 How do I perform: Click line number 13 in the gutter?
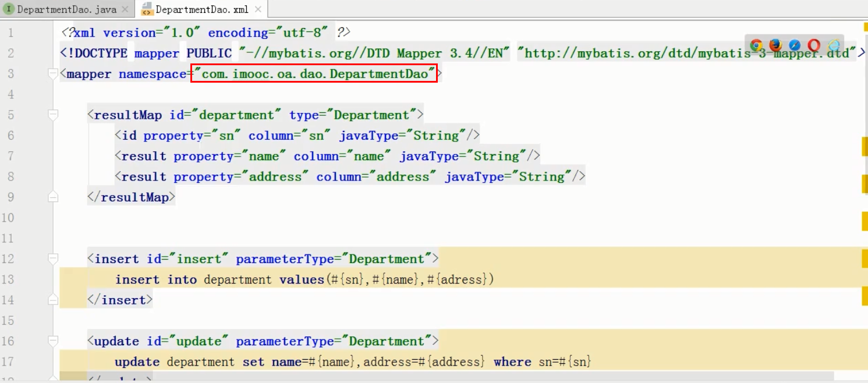[x=8, y=279]
